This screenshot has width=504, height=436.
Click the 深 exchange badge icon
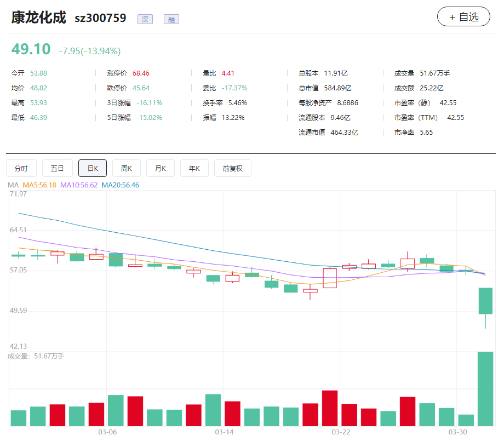[145, 19]
